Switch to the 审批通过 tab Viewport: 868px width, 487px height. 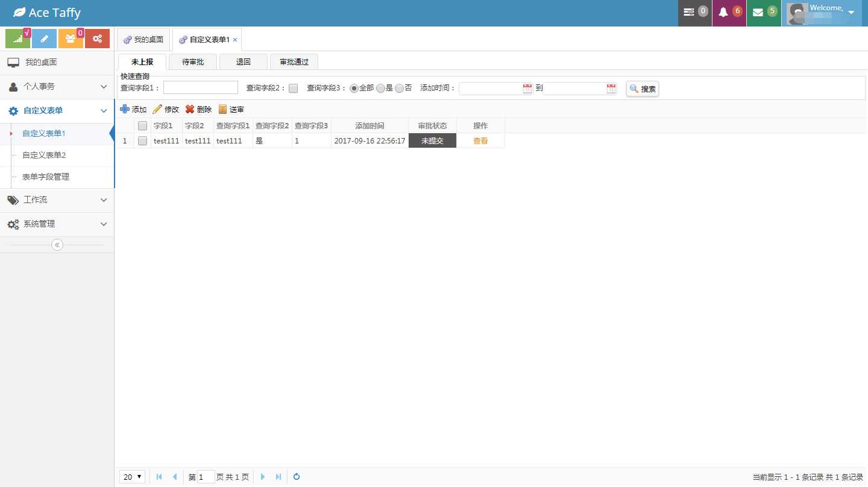coord(294,62)
